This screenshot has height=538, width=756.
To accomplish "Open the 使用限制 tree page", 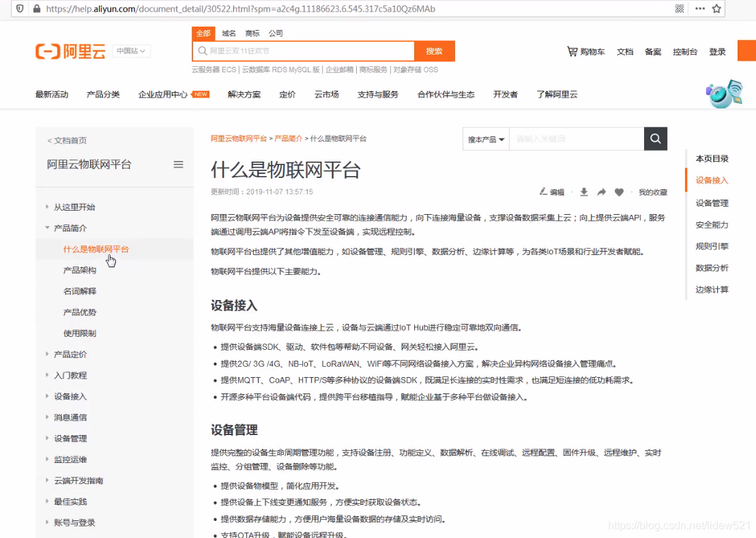I will click(80, 333).
